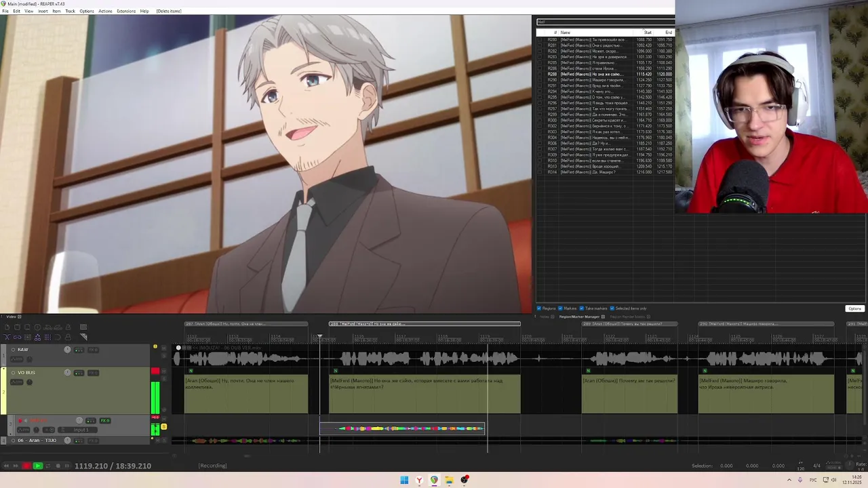Image resolution: width=868 pixels, height=488 pixels.
Task: Click the go to end transport button
Action: pyautogui.click(x=16, y=466)
